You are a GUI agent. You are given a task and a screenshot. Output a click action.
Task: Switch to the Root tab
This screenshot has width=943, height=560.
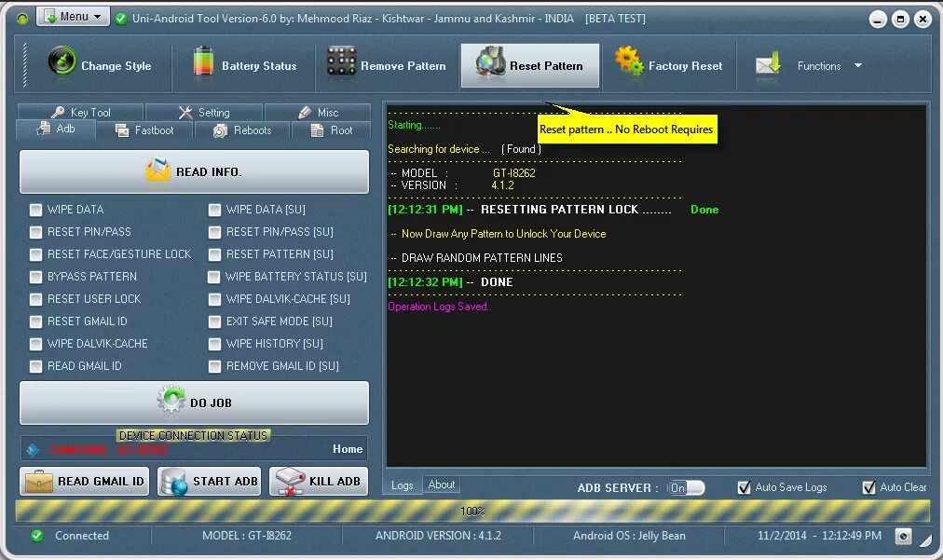[331, 130]
